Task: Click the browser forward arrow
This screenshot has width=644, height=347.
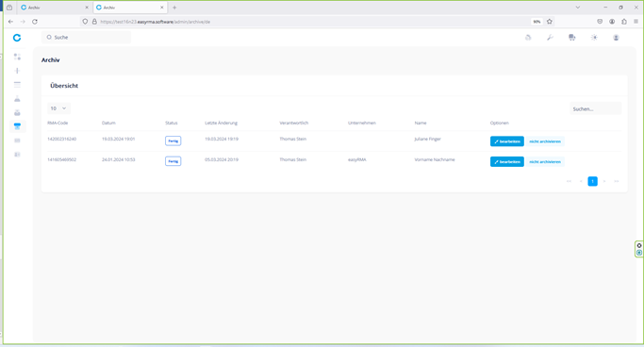Action: [23, 22]
